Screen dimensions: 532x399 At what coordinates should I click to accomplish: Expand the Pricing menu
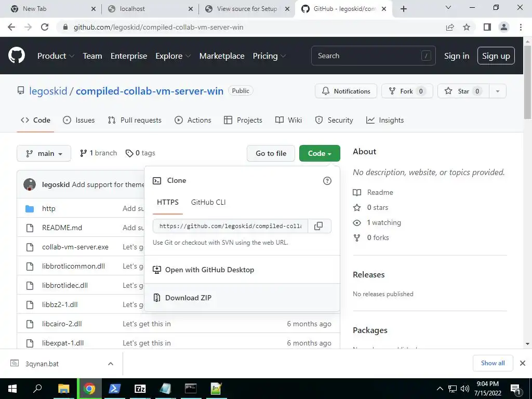269,56
